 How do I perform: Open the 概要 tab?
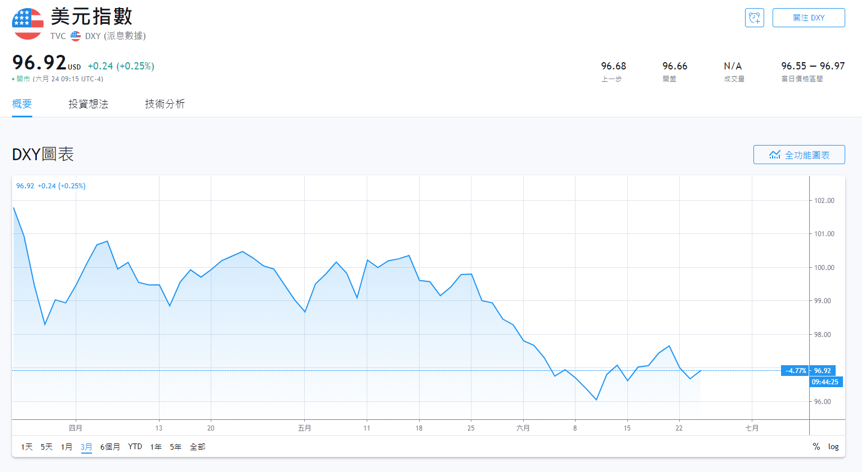point(22,104)
